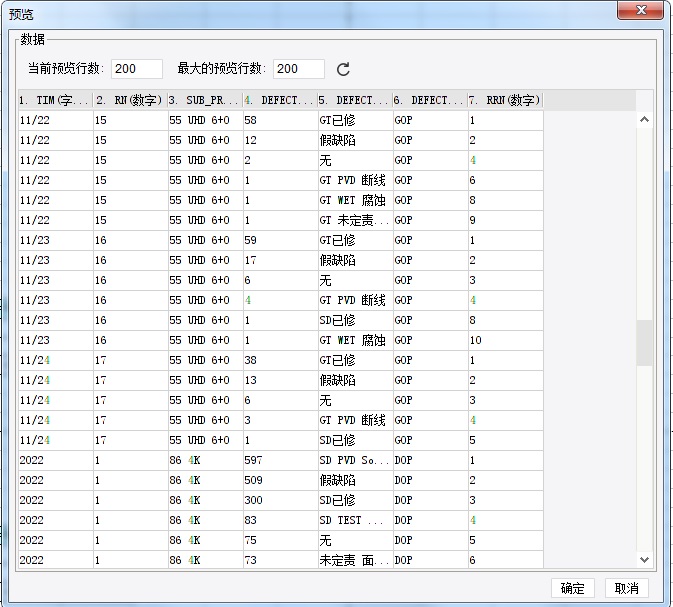Click GT已修 cell in row with 38
Screen dimensions: 673x607
(x=355, y=360)
